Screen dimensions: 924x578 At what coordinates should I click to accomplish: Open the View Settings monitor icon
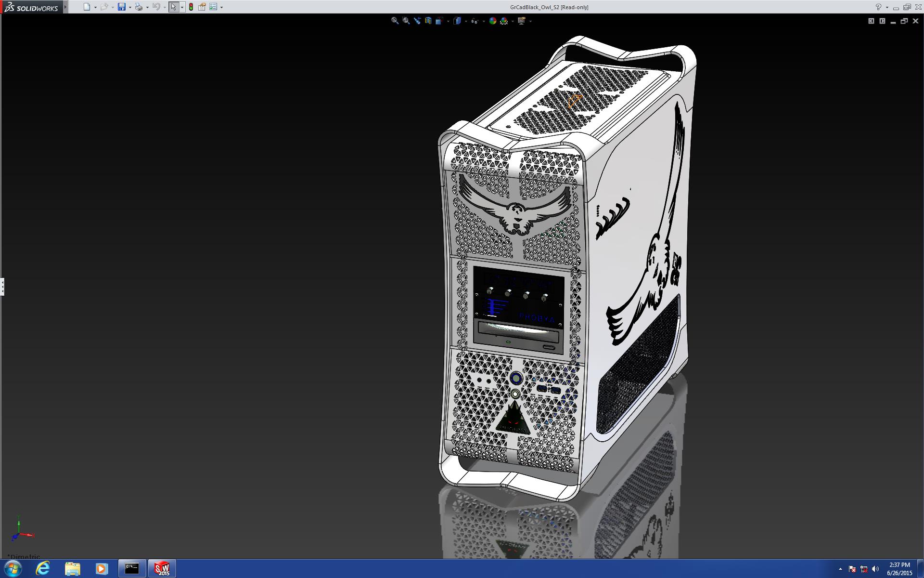coord(521,21)
